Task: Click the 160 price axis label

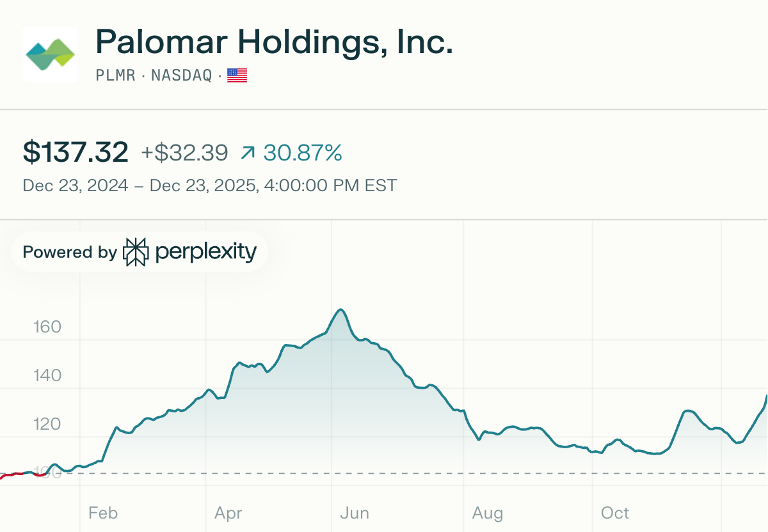Action: click(47, 327)
